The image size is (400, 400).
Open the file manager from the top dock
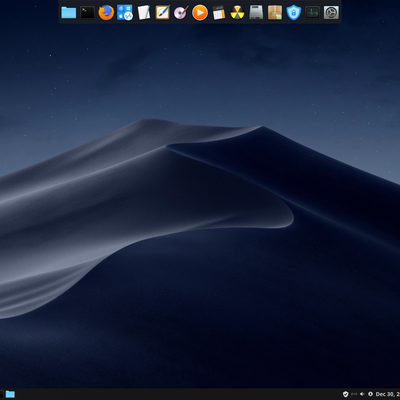pyautogui.click(x=69, y=13)
